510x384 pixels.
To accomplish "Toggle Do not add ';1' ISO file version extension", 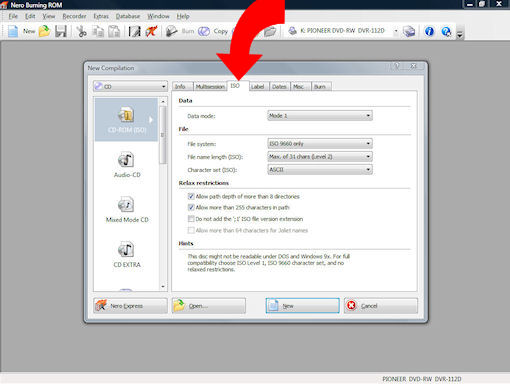I will (x=191, y=219).
